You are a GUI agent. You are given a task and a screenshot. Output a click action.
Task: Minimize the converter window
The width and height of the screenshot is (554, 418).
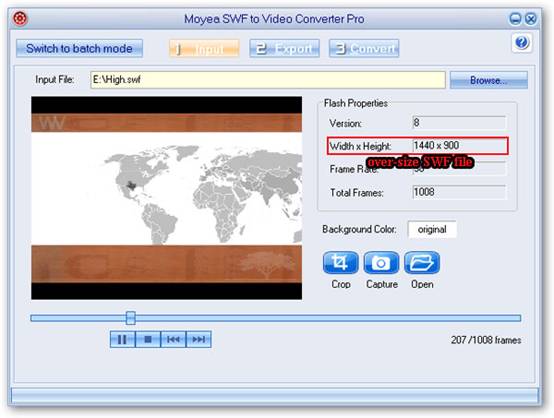(x=515, y=18)
